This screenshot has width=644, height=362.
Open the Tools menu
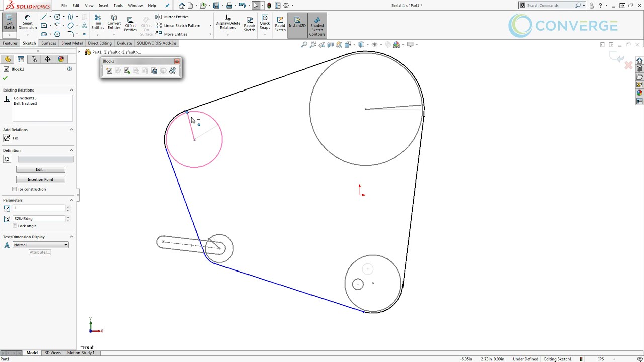click(118, 5)
